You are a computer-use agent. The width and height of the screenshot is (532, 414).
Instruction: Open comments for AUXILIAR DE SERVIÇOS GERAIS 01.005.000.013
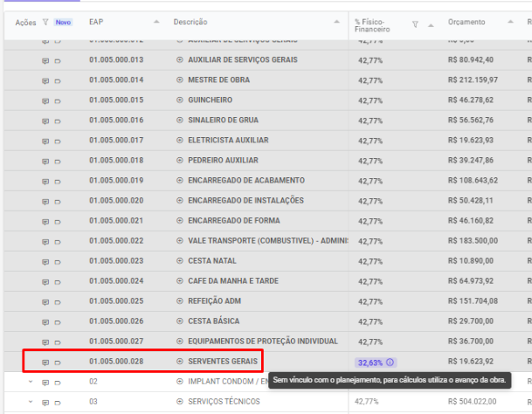45,61
